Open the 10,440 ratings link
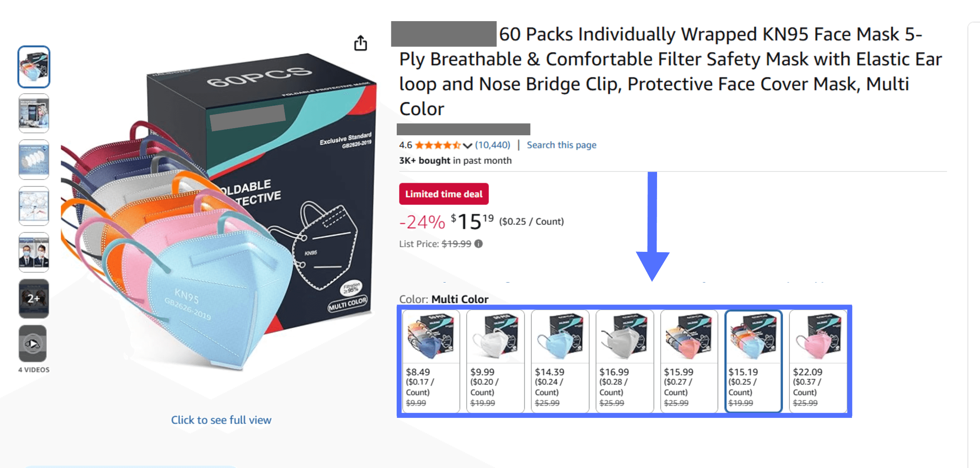Image resolution: width=980 pixels, height=468 pixels. 492,145
